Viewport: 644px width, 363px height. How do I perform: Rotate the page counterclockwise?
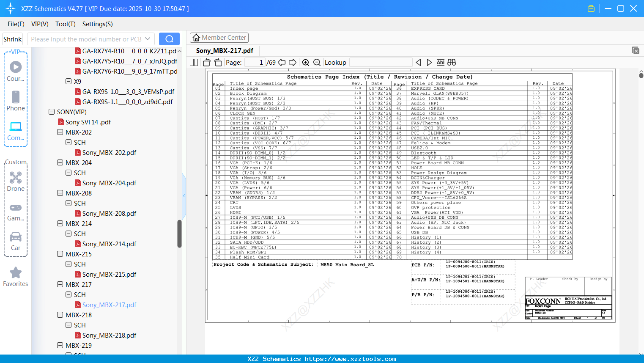[207, 63]
